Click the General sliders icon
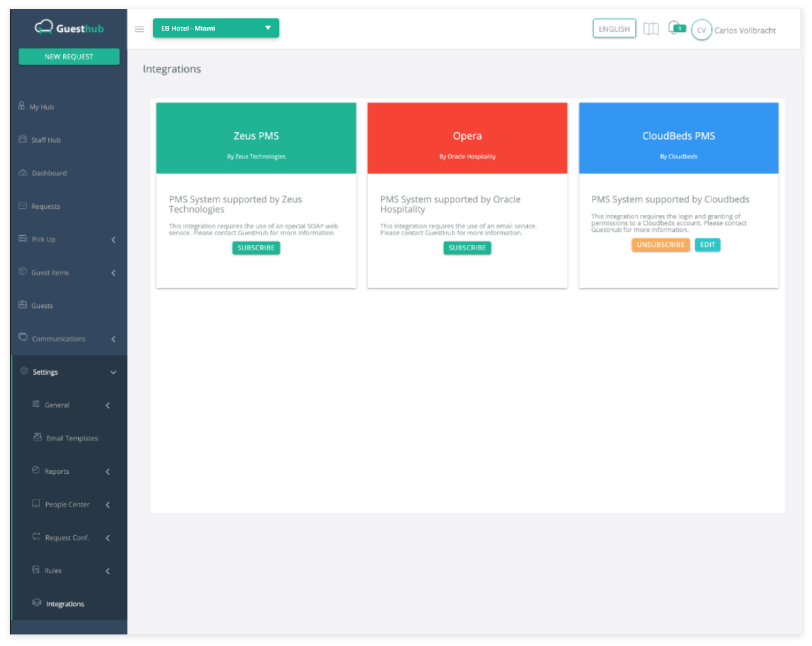 36,404
